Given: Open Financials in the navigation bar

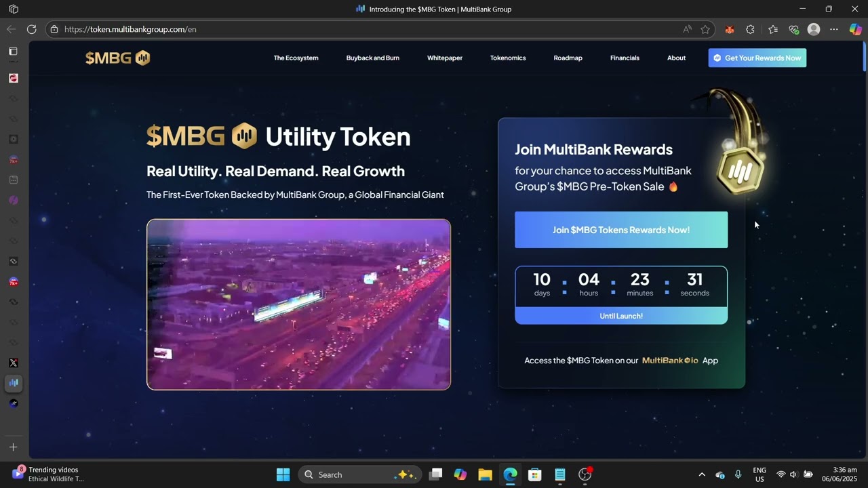Looking at the screenshot, I should point(625,58).
